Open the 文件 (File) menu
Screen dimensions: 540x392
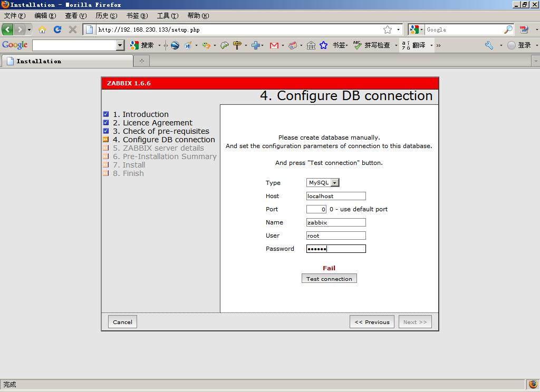pyautogui.click(x=15, y=15)
